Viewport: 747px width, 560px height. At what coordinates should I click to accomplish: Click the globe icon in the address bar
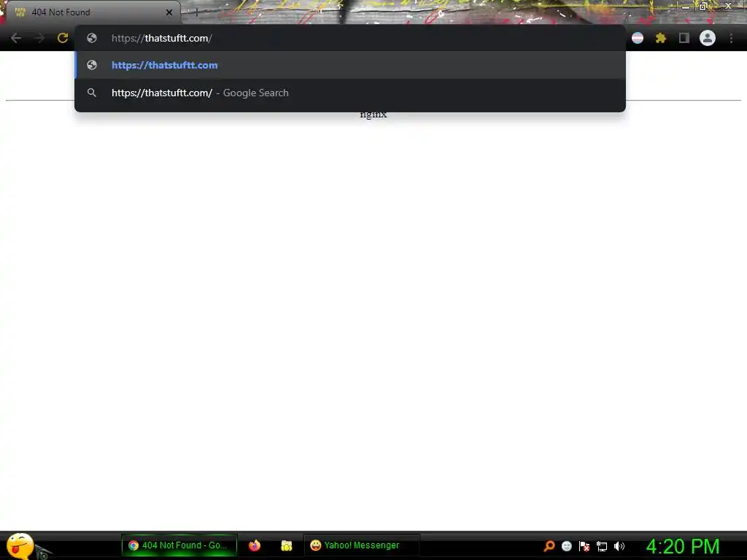tap(92, 38)
